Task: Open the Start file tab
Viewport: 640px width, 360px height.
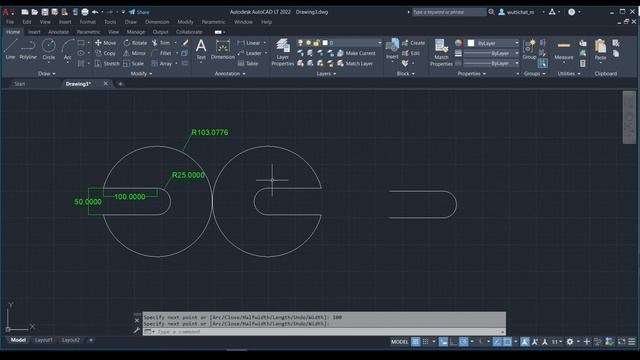Action: [x=20, y=84]
